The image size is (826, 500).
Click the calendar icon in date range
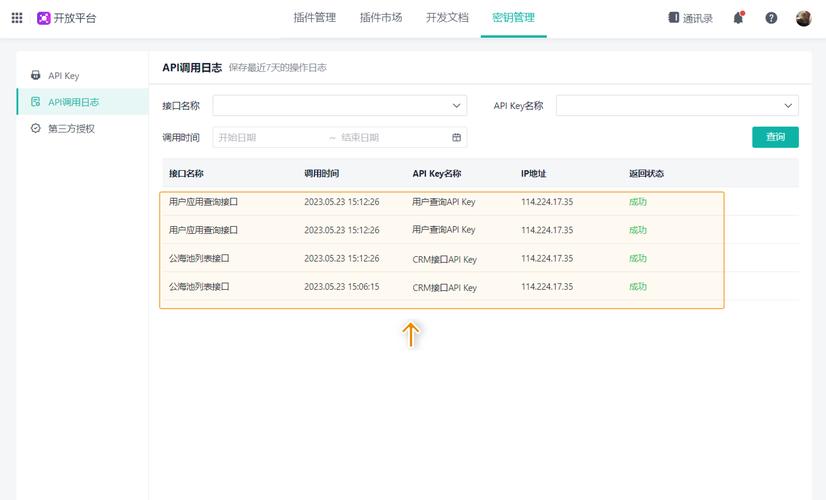(x=457, y=138)
